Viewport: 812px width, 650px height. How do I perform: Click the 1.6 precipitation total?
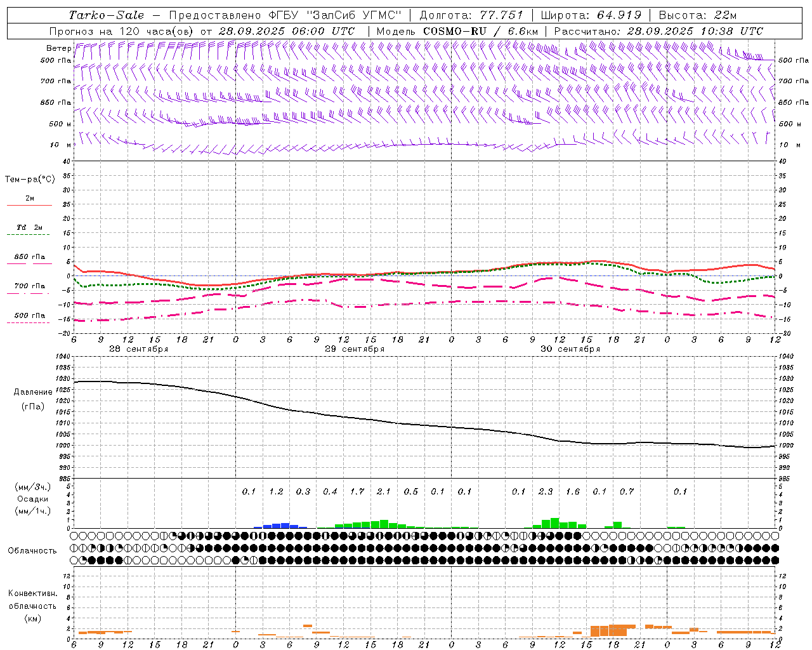[573, 492]
